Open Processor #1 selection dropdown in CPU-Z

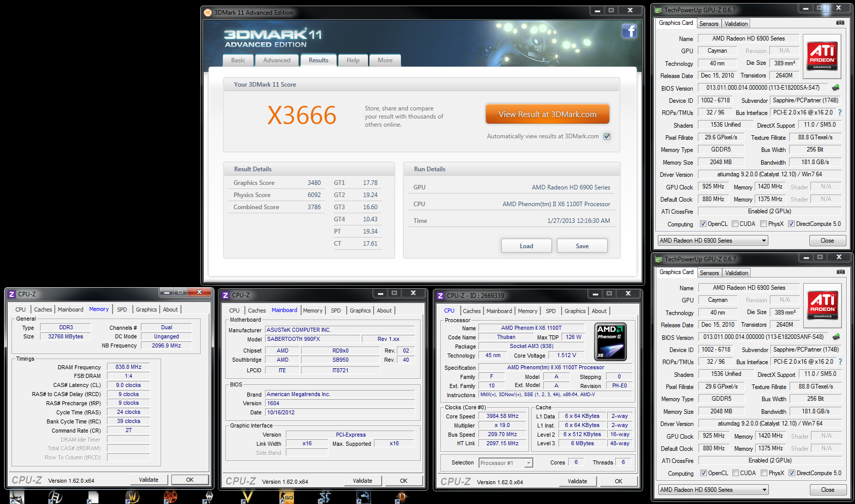(x=506, y=463)
